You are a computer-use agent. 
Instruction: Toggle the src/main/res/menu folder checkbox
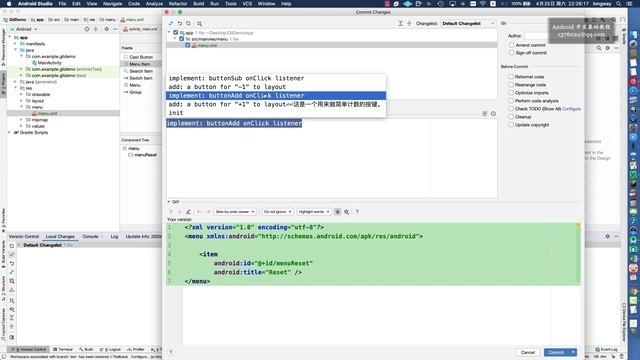point(182,39)
